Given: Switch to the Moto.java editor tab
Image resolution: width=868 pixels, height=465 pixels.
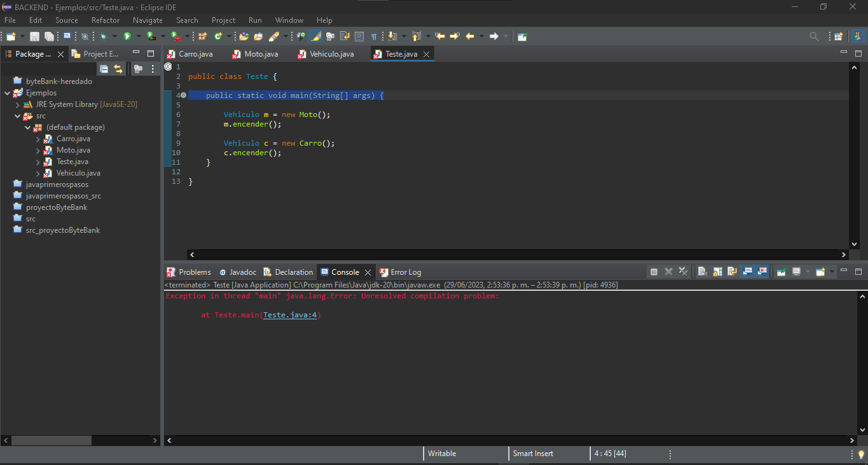Looking at the screenshot, I should (x=255, y=54).
